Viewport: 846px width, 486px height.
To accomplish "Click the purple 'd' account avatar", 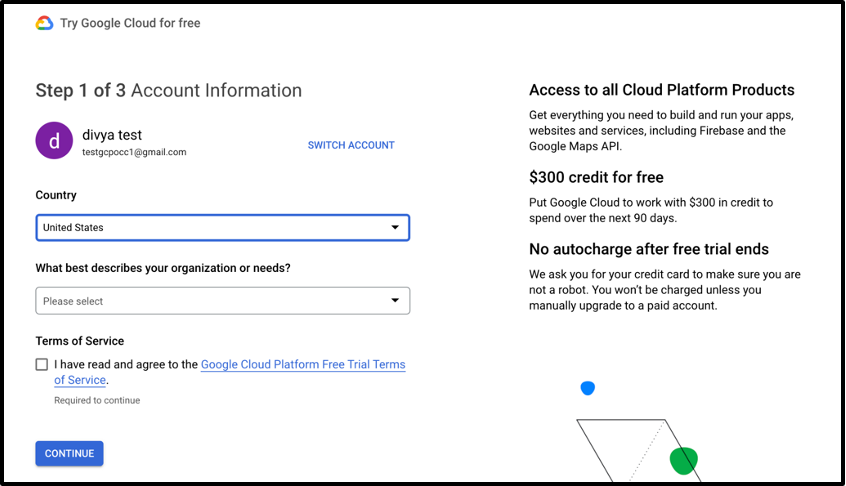I will coord(54,141).
